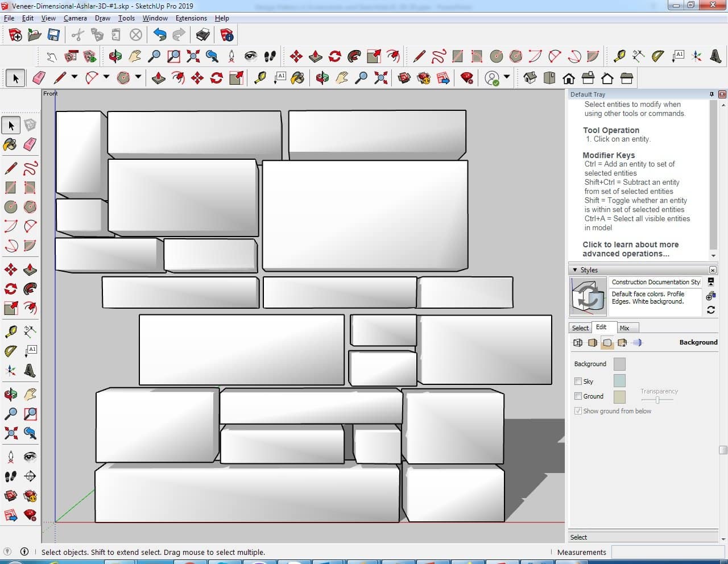Switch to Iso house view icon

[530, 78]
